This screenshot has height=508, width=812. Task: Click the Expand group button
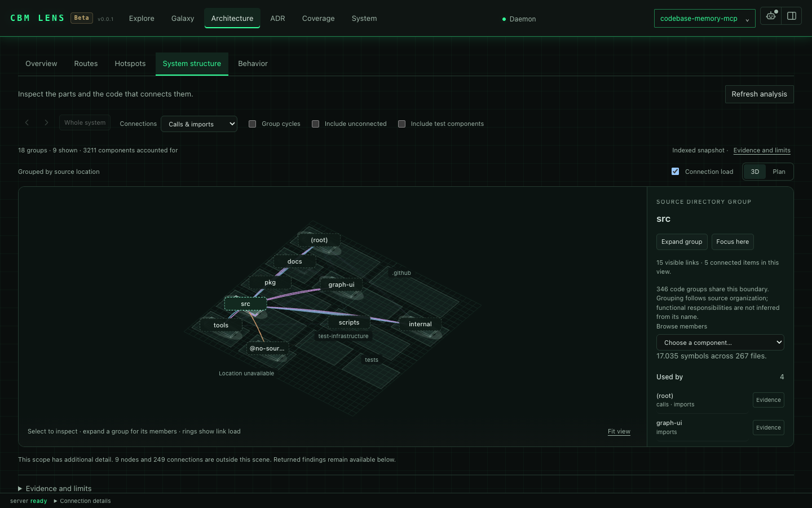point(682,242)
